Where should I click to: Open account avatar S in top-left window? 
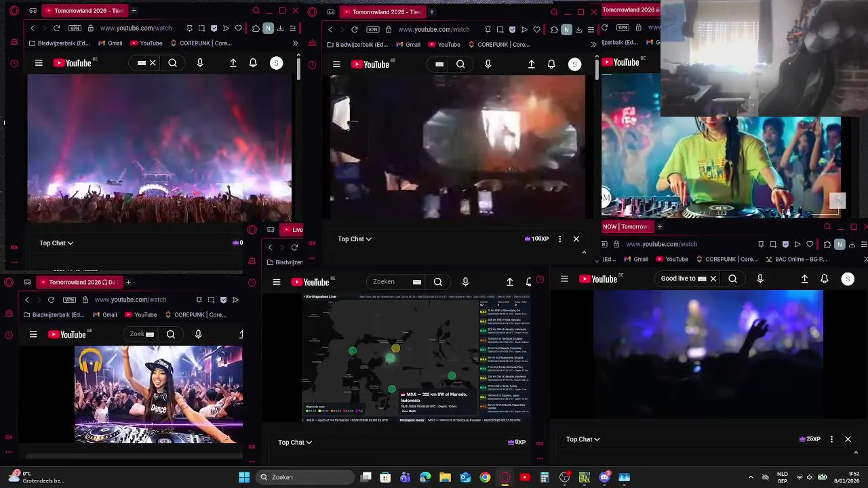(x=276, y=63)
